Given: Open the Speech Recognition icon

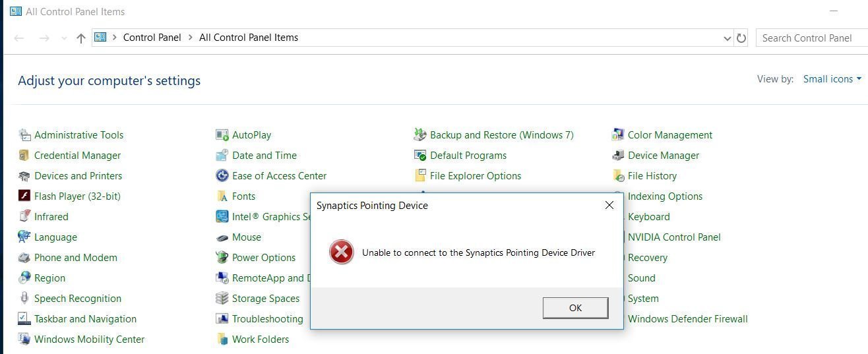Looking at the screenshot, I should (x=24, y=299).
